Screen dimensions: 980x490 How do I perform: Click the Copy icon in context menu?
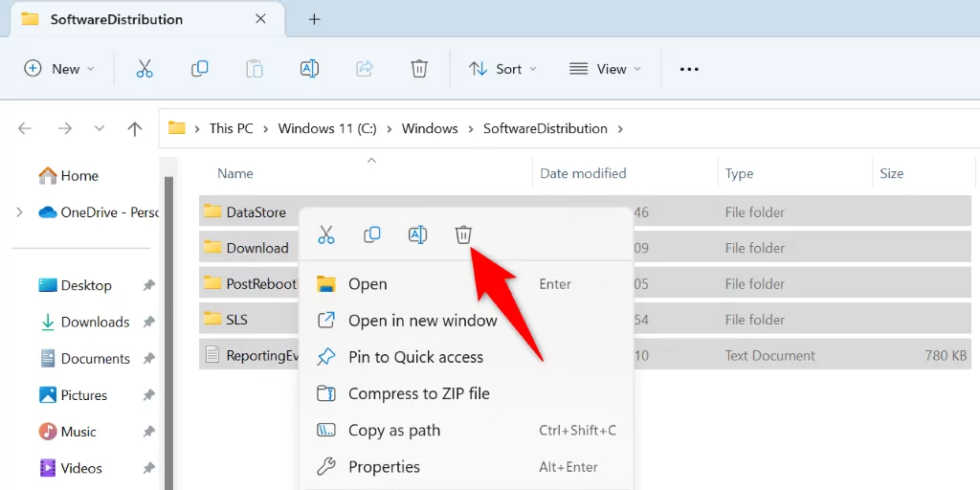[372, 234]
